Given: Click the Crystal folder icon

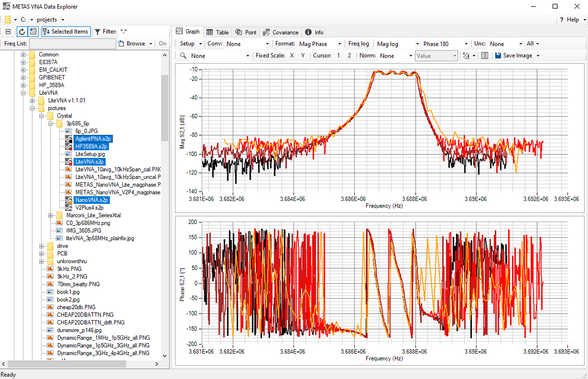Looking at the screenshot, I should tap(50, 116).
